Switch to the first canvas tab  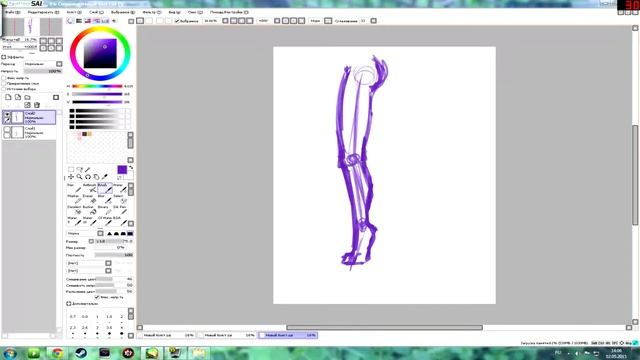pos(167,335)
